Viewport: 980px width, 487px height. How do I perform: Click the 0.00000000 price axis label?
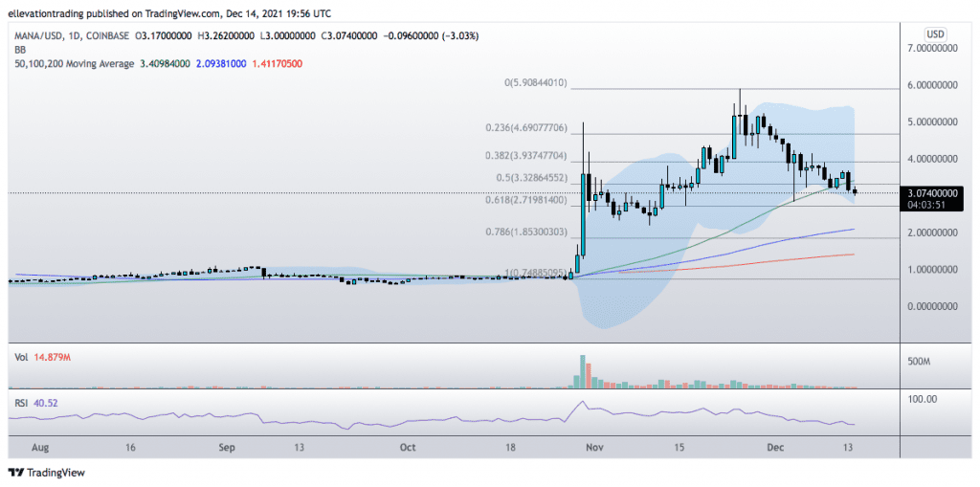(932, 306)
